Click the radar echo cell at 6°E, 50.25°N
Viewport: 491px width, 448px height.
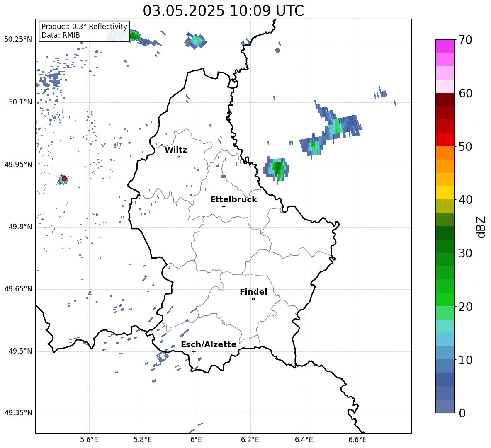tap(195, 41)
